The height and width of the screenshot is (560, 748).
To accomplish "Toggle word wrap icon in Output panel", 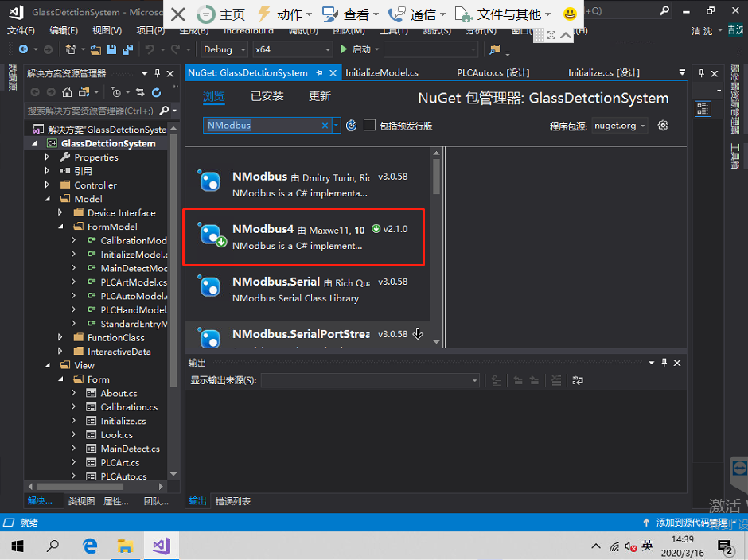I will (578, 380).
